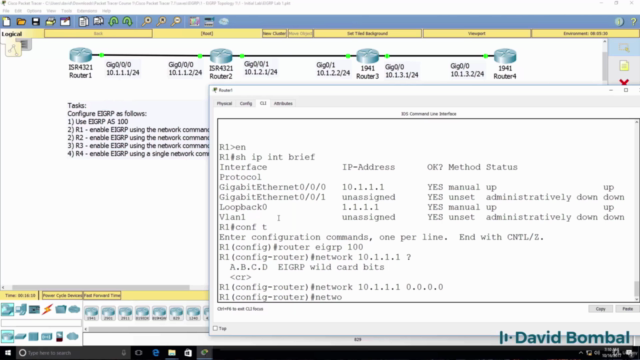Open the Drawing Palette icon
The width and height of the screenshot is (640, 360).
194,22
